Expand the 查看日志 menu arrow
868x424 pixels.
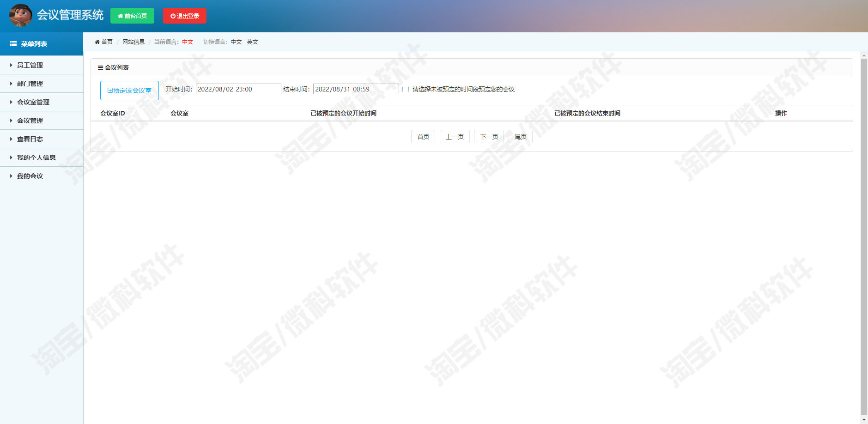pos(11,139)
